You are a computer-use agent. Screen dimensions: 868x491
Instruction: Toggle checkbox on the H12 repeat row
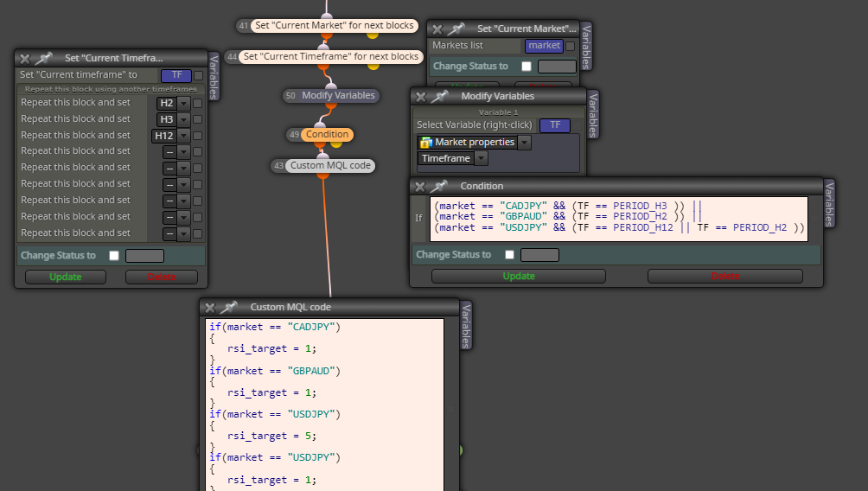(198, 136)
